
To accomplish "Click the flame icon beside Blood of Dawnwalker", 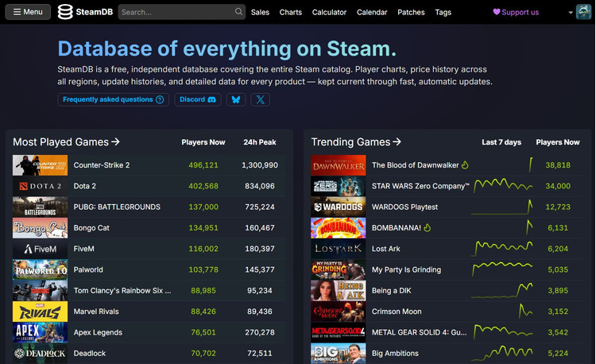I will [x=465, y=165].
